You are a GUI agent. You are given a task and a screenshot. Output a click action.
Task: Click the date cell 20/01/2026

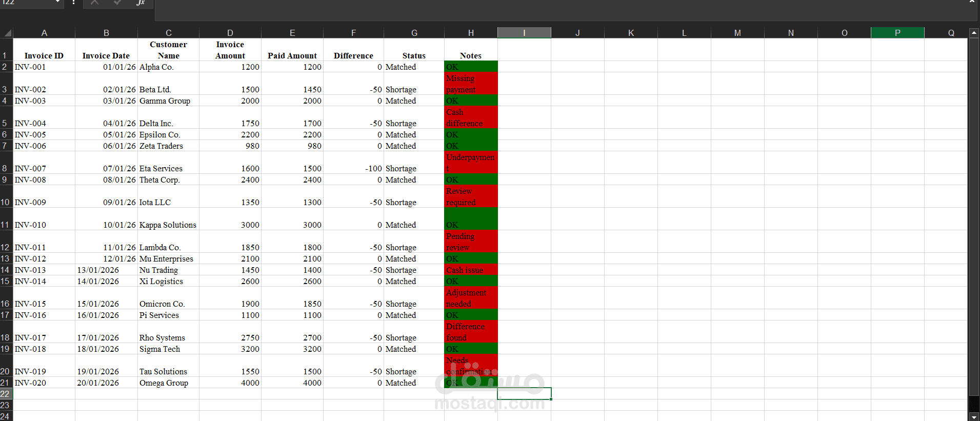[x=106, y=383]
